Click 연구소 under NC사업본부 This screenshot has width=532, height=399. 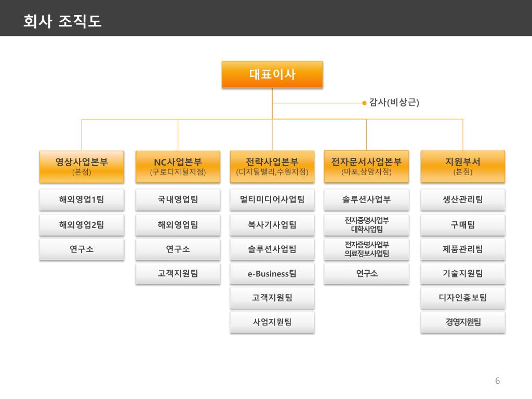[x=178, y=249]
